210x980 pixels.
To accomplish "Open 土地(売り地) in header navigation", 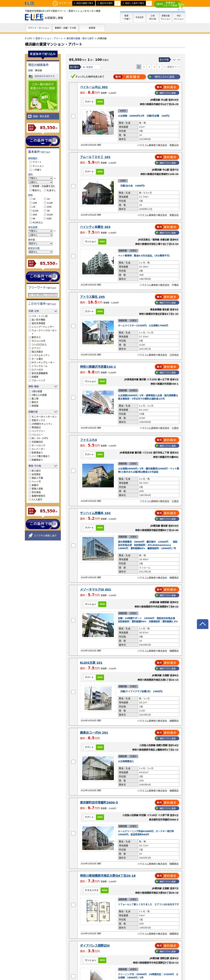I will (152, 17).
